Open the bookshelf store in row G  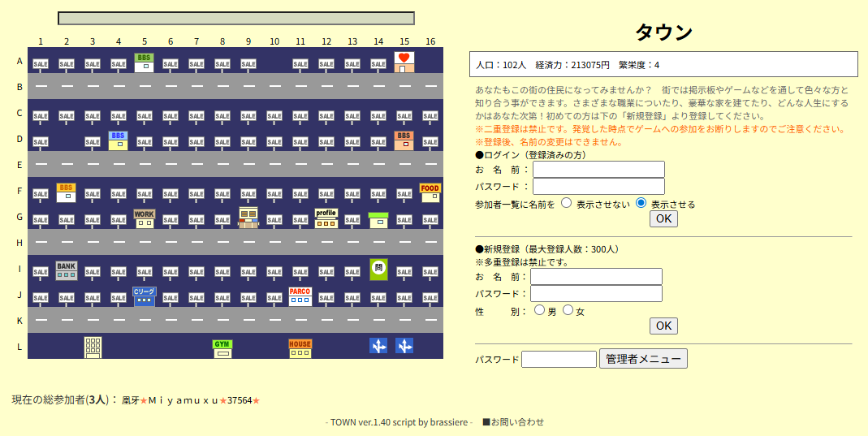point(248,218)
